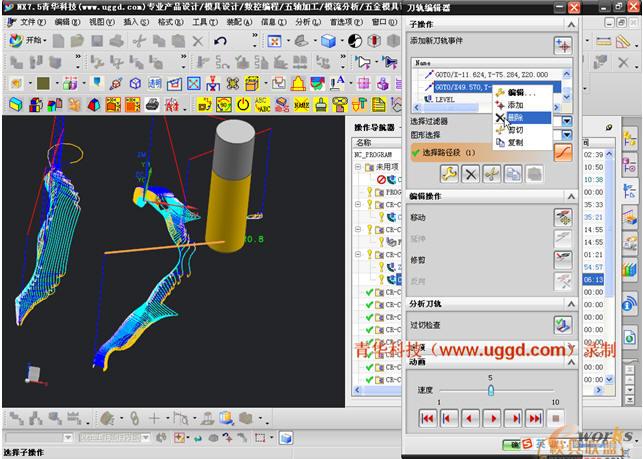Viewport: 643px width, 459px height.
Task: Run the gouge check (过切检查) icon
Action: pyautogui.click(x=563, y=325)
